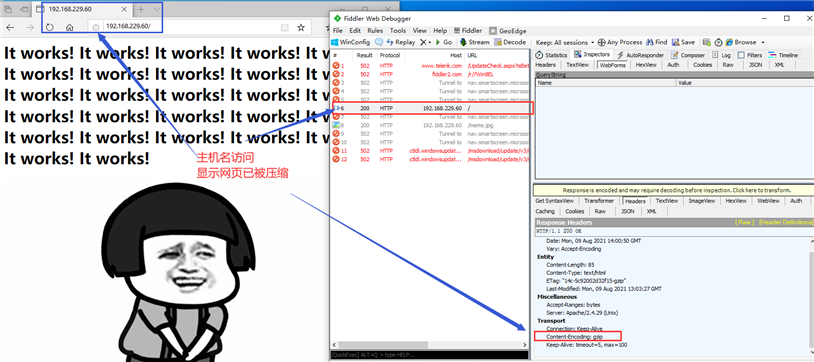Click yellow 'Click here to transform' bar
This screenshot has height=362, width=814.
pos(673,190)
